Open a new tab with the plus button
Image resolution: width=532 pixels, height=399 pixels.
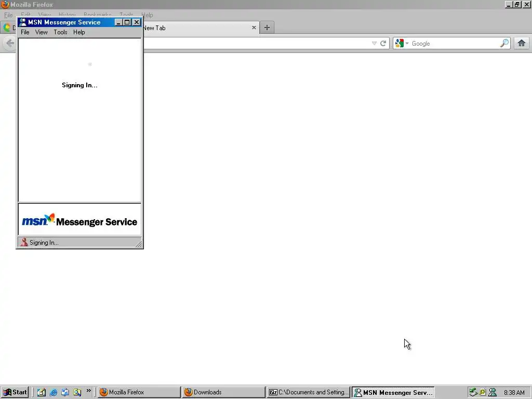pyautogui.click(x=267, y=28)
